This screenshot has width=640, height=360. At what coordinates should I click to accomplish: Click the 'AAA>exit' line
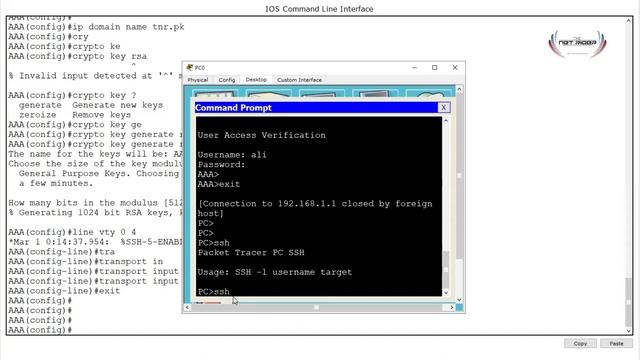coord(219,184)
